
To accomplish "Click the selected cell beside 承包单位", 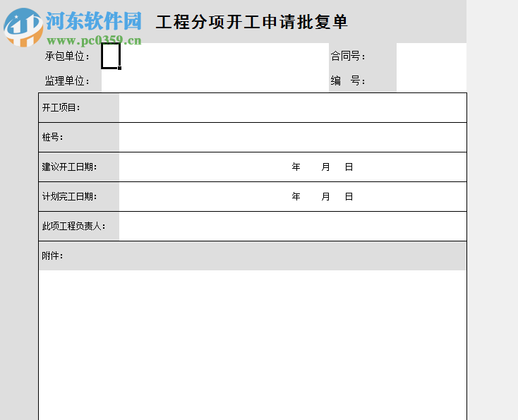I will click(111, 56).
